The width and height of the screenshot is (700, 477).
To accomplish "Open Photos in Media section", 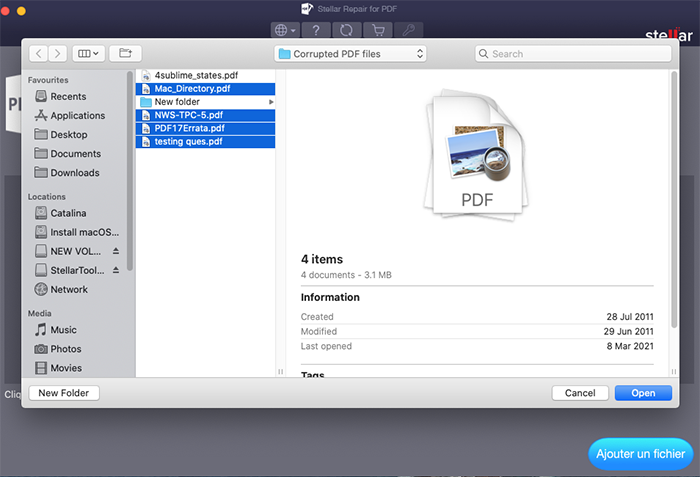I will click(x=58, y=349).
